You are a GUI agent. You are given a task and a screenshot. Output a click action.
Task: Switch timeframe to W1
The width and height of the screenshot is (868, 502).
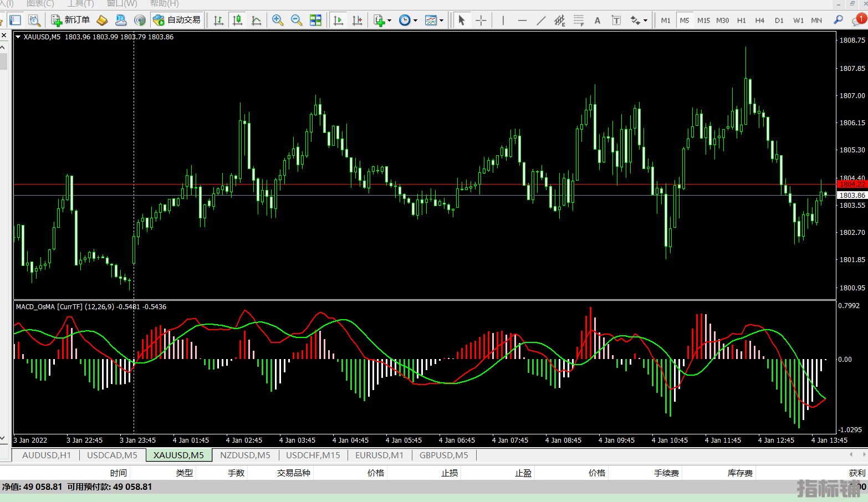click(798, 21)
